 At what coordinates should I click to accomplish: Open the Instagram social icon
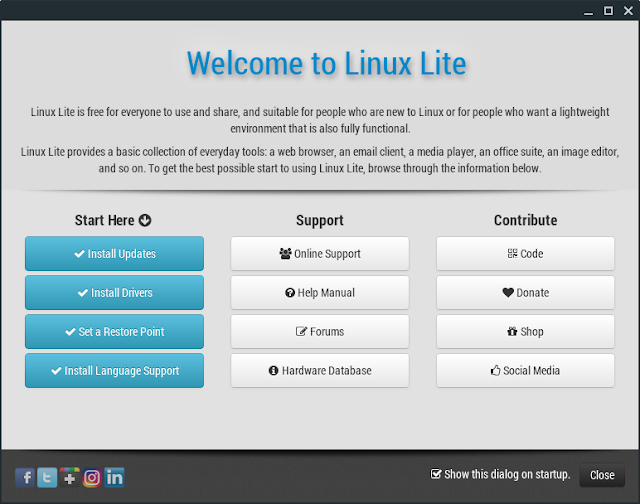[92, 477]
